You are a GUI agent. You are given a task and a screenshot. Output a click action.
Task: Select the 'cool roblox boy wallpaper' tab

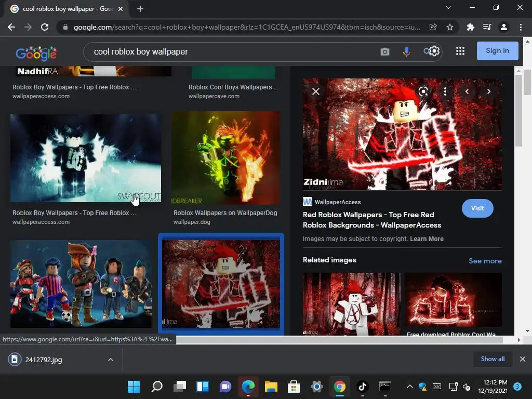66,9
